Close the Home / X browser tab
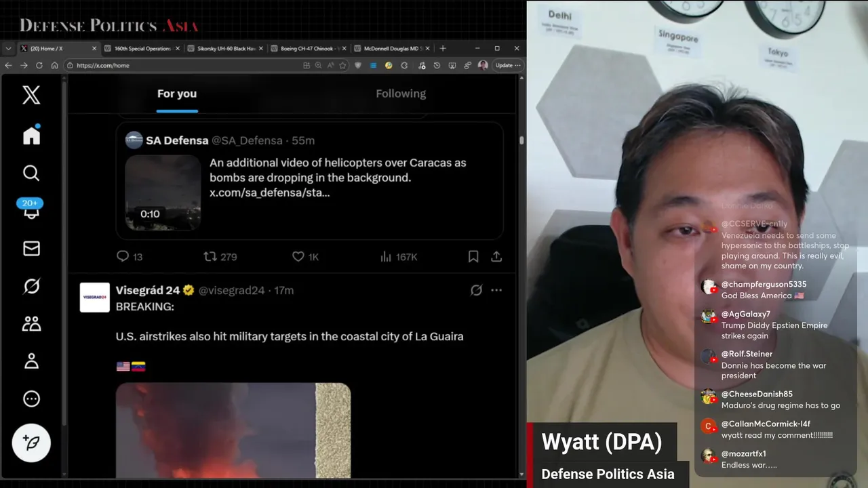Viewport: 868px width, 488px height. [94, 48]
